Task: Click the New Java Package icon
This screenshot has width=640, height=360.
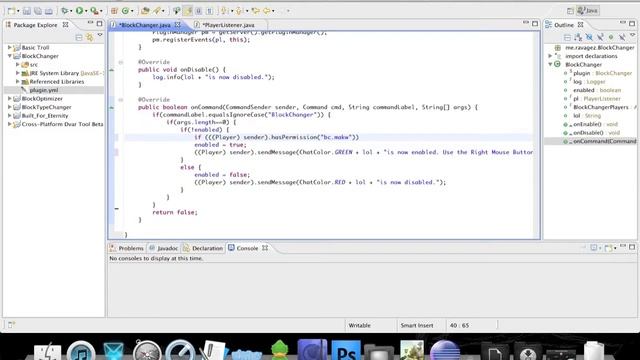Action: click(x=114, y=11)
